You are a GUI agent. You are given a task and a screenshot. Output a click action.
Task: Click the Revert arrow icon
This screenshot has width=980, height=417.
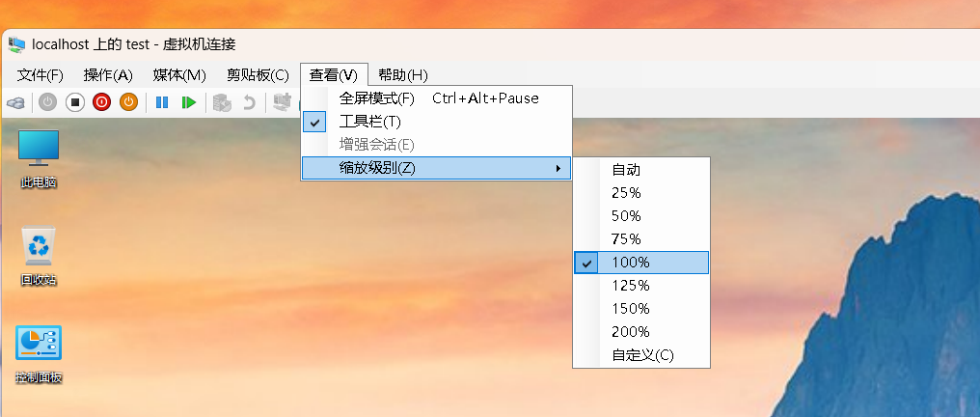tap(249, 102)
